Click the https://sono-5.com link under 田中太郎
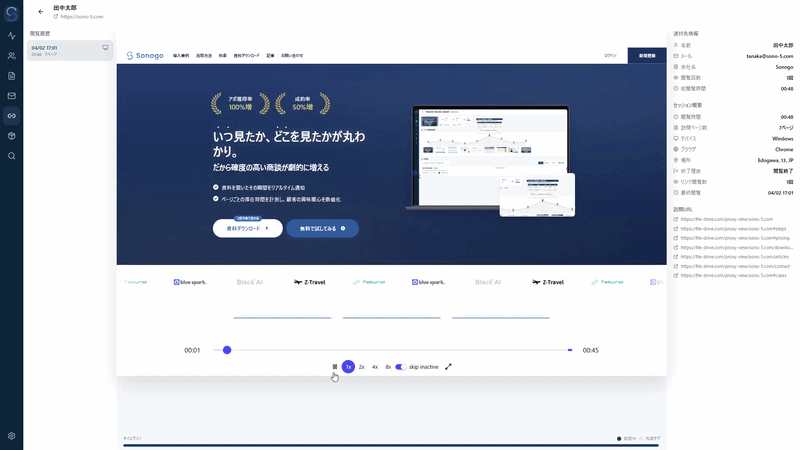 (x=82, y=17)
